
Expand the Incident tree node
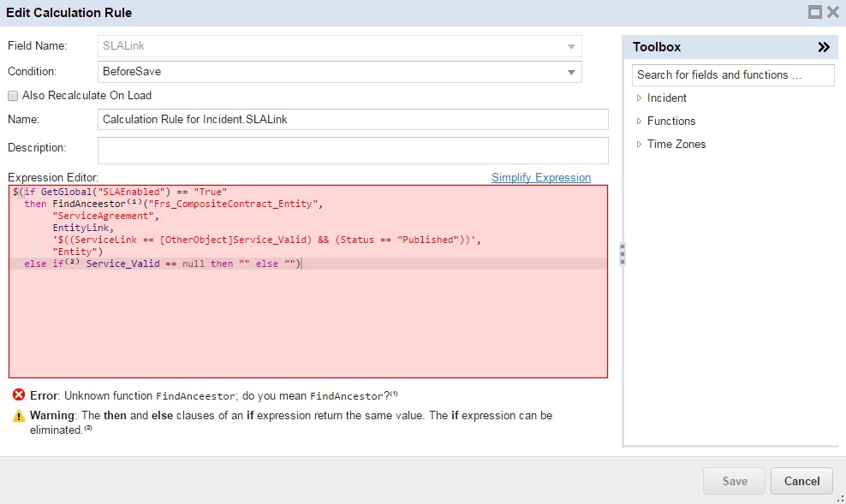pyautogui.click(x=640, y=98)
